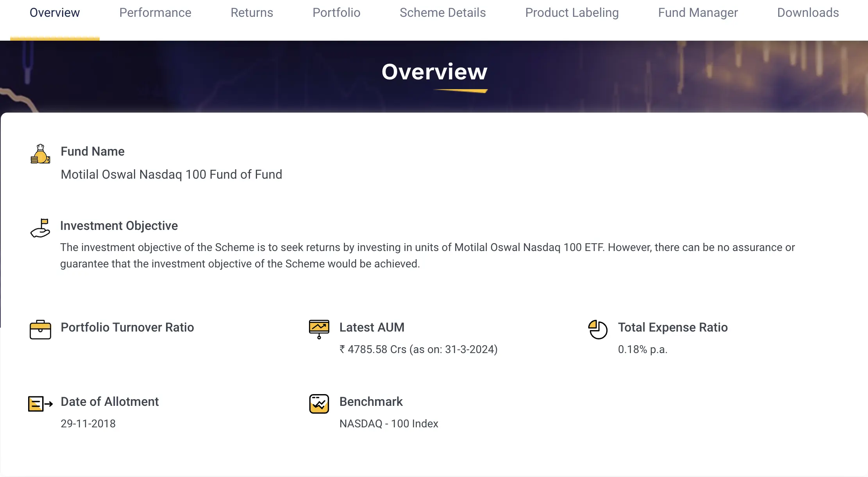This screenshot has height=477, width=868.
Task: Select the Portfolio tab
Action: click(x=336, y=13)
